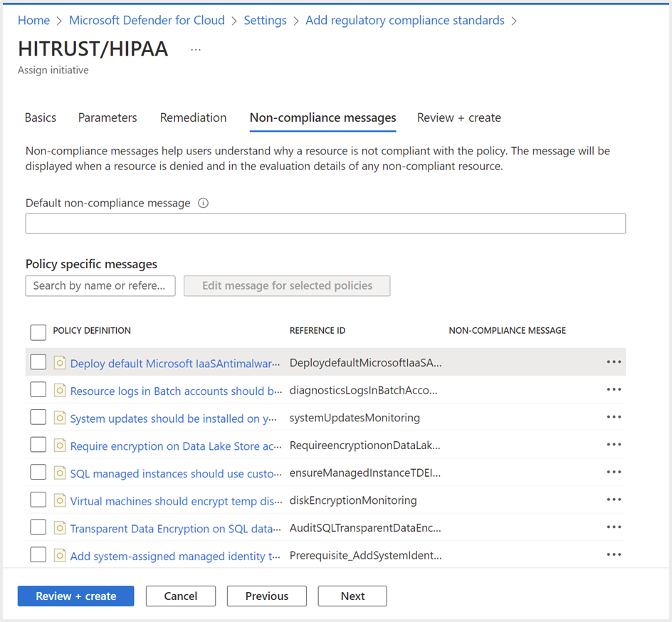Expand context menu for Prerequisite_AddSystemIdent row

coord(614,556)
